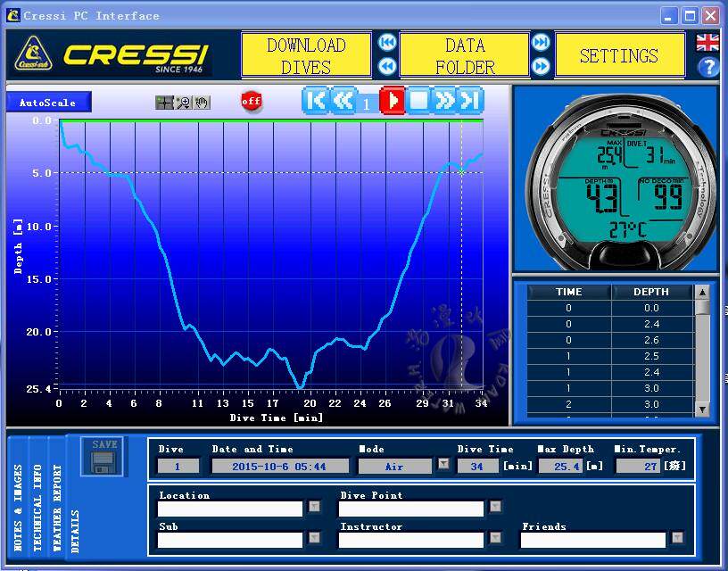Click the Friends text field

pos(593,541)
